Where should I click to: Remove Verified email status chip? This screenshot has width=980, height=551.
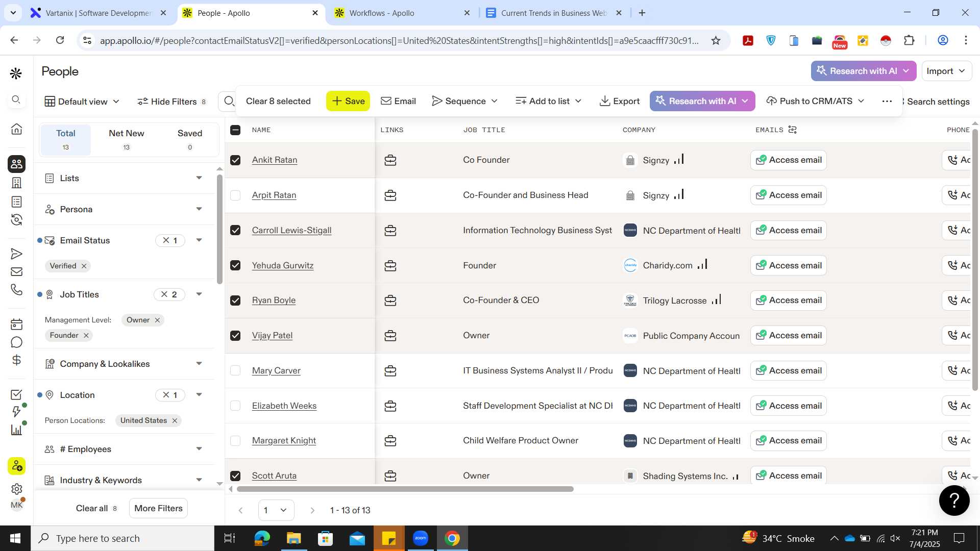(x=84, y=266)
